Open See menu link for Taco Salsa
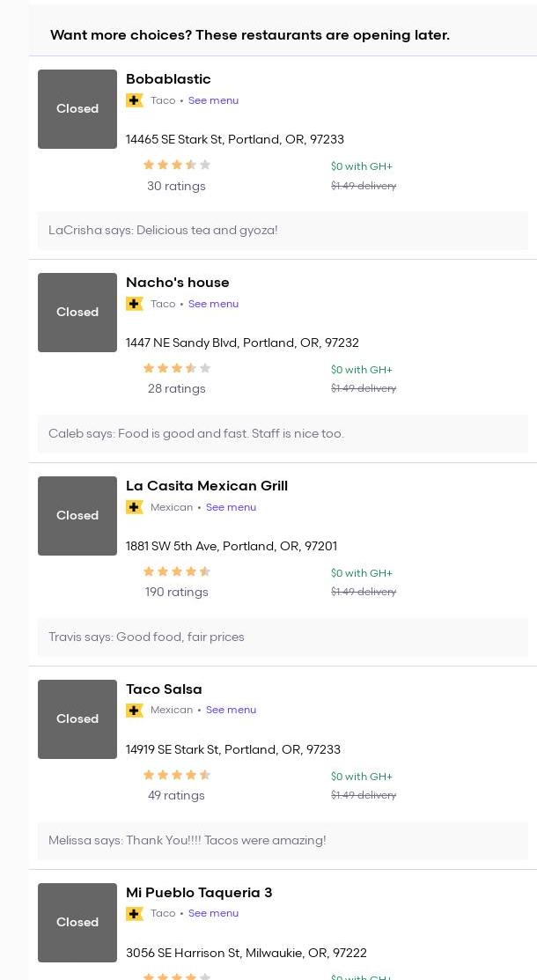The width and height of the screenshot is (537, 980). coord(231,711)
